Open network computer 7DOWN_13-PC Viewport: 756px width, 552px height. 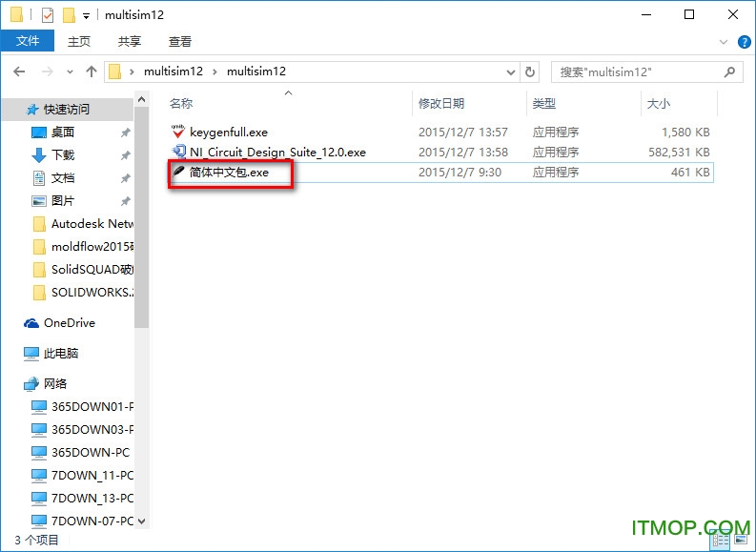point(82,498)
